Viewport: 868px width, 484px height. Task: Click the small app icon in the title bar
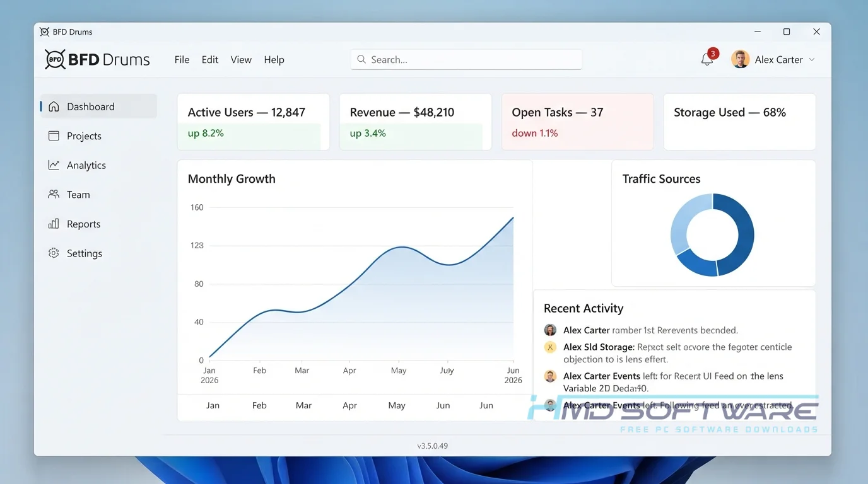(44, 32)
